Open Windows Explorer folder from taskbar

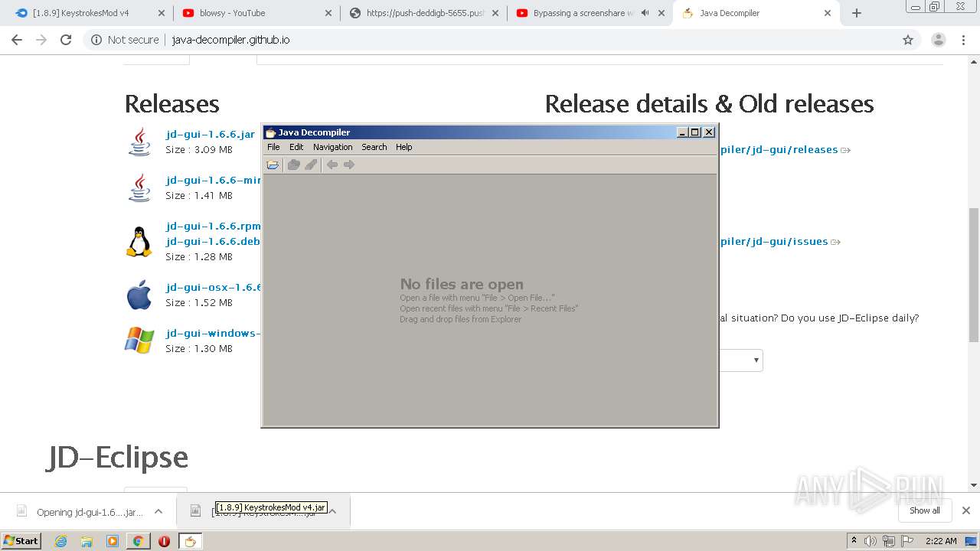87,541
